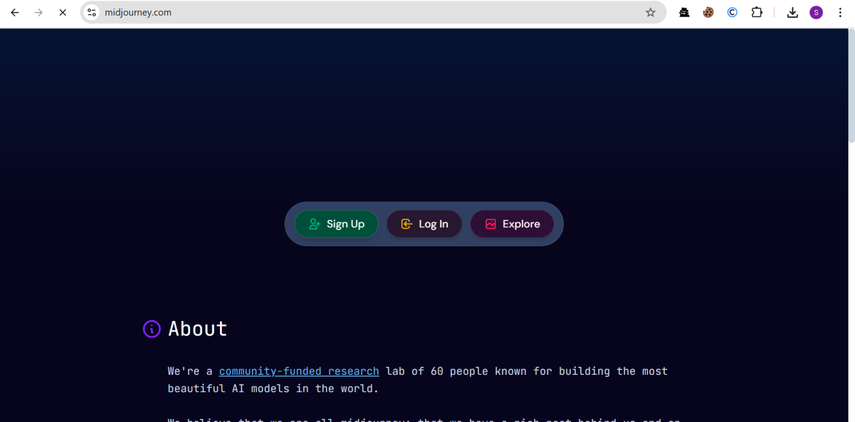This screenshot has width=855, height=422.
Task: Open site information icon in address bar
Action: [x=92, y=13]
